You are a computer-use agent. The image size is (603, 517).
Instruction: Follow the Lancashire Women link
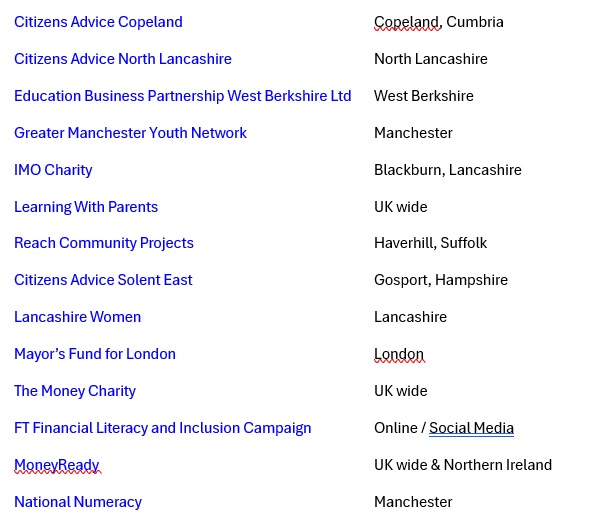[77, 317]
